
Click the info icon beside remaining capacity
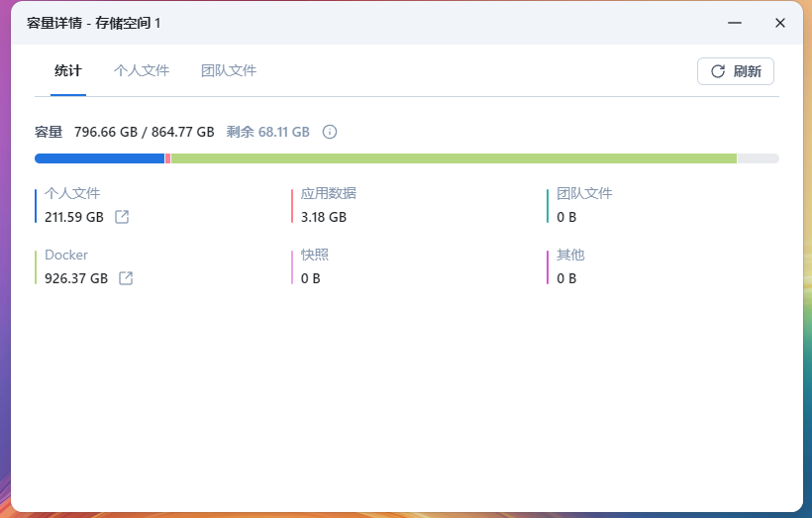(x=330, y=132)
